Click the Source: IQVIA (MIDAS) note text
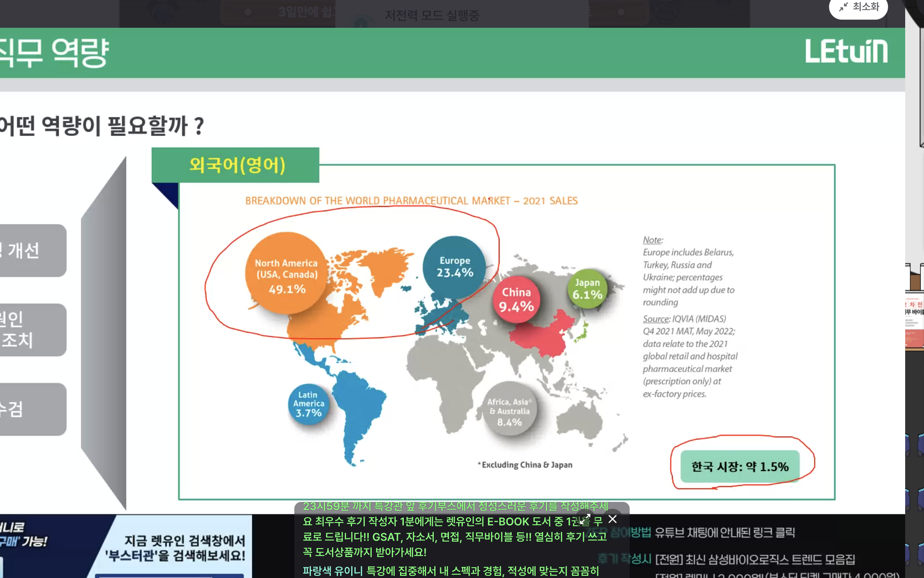The height and width of the screenshot is (578, 924). [x=684, y=319]
